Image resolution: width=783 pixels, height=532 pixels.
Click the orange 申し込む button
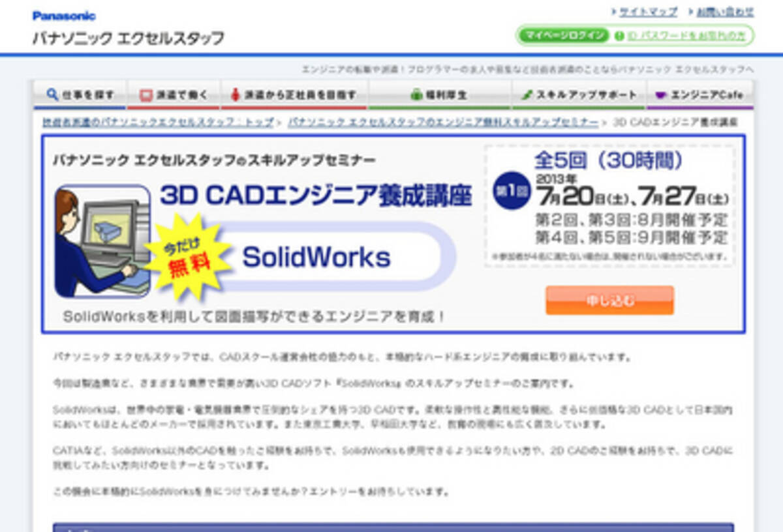point(609,301)
